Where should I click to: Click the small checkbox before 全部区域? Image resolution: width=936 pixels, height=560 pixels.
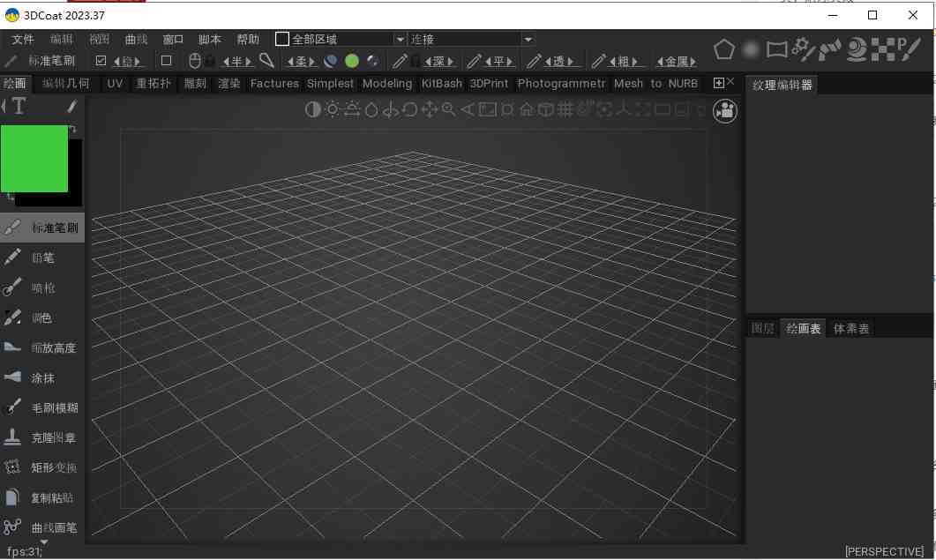click(x=282, y=39)
